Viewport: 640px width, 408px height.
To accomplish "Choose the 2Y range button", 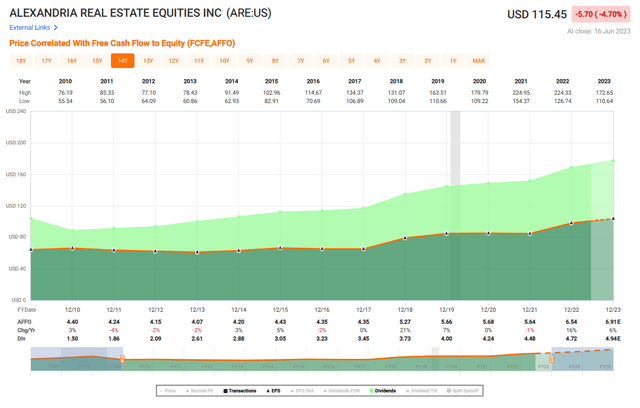I will (x=428, y=61).
